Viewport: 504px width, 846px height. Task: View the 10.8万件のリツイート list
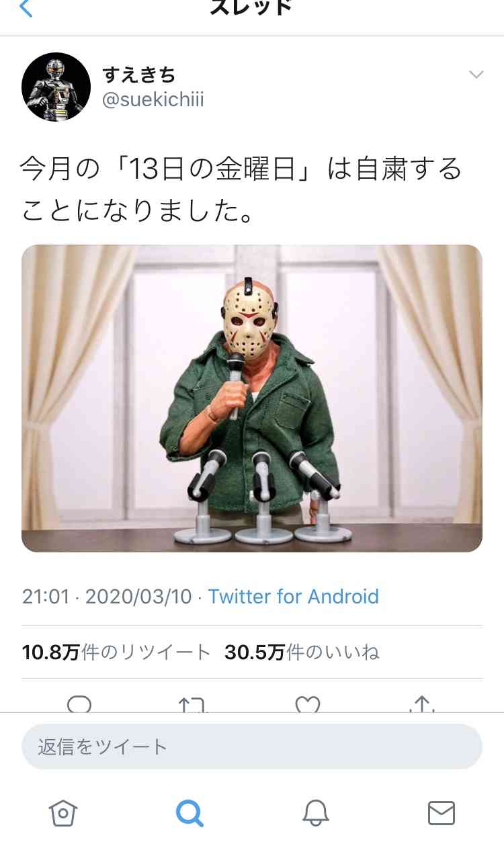(x=117, y=652)
